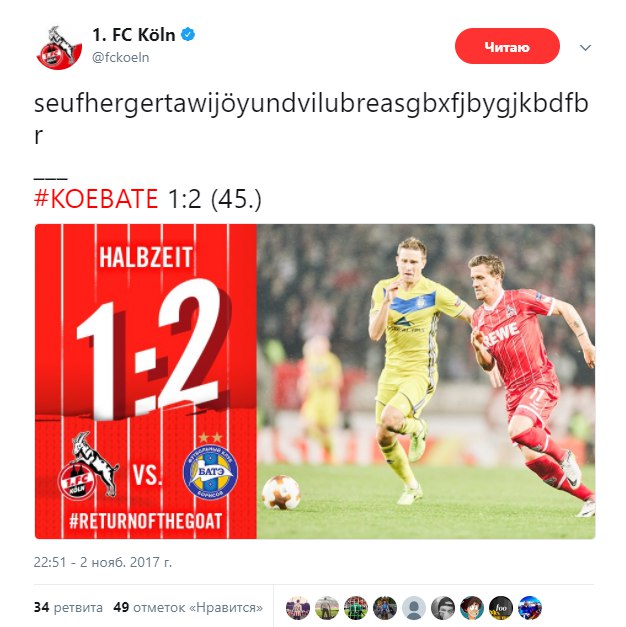
Task: Open liker avatar with group of people outdoors
Action: click(x=385, y=608)
